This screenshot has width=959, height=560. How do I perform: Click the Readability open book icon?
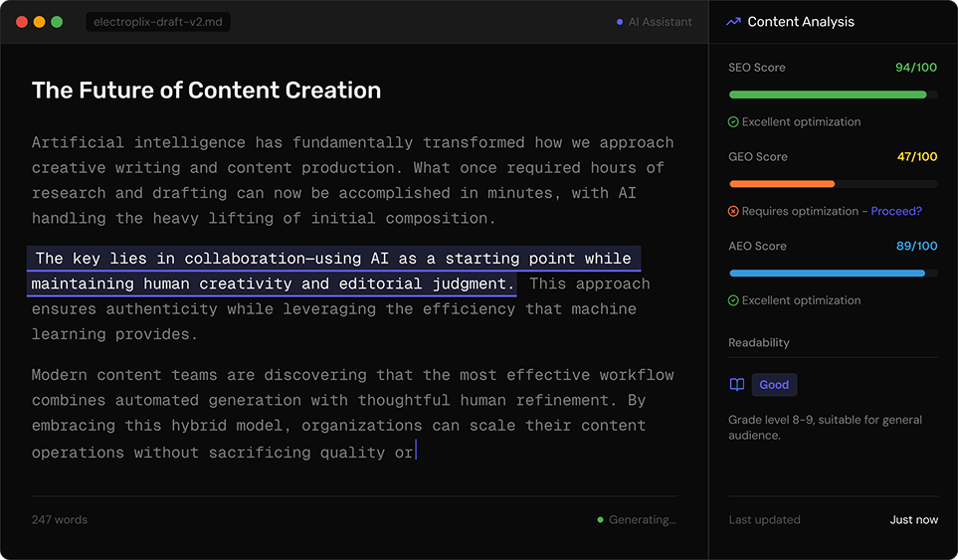coord(737,385)
